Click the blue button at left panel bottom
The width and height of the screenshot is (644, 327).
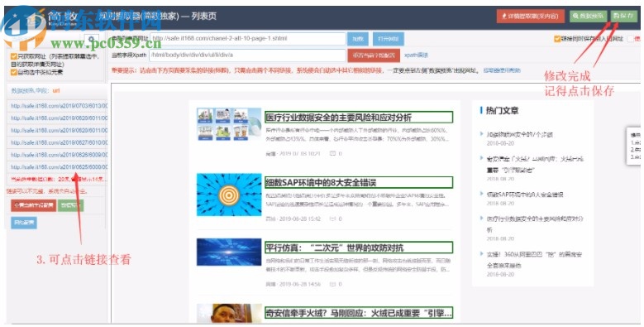pyautogui.click(x=24, y=223)
